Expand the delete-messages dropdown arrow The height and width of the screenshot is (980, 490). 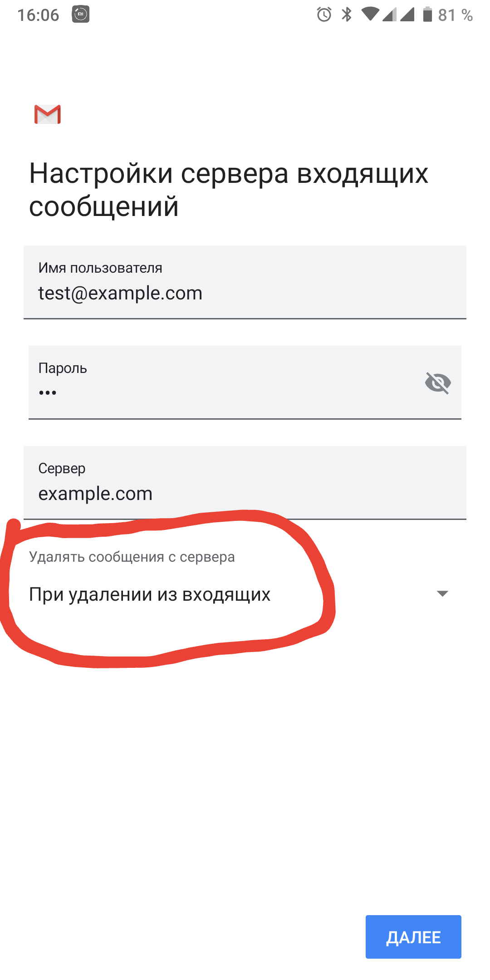(x=442, y=593)
